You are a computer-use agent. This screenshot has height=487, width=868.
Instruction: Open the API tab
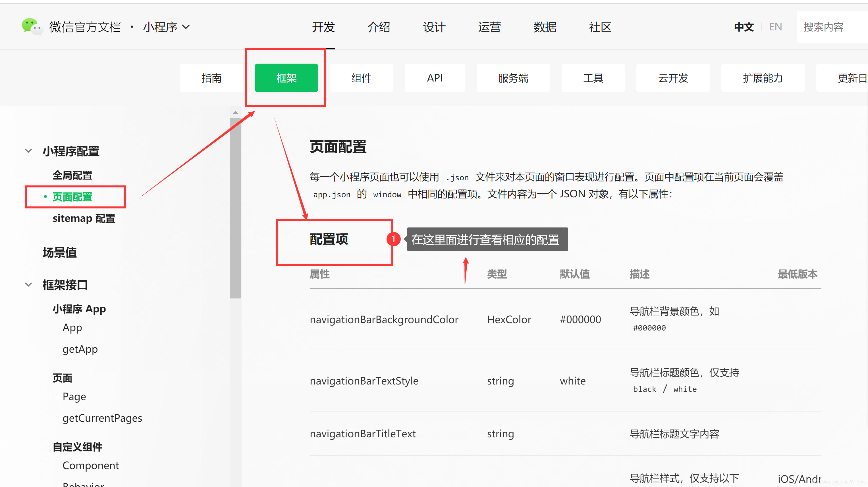(x=435, y=78)
